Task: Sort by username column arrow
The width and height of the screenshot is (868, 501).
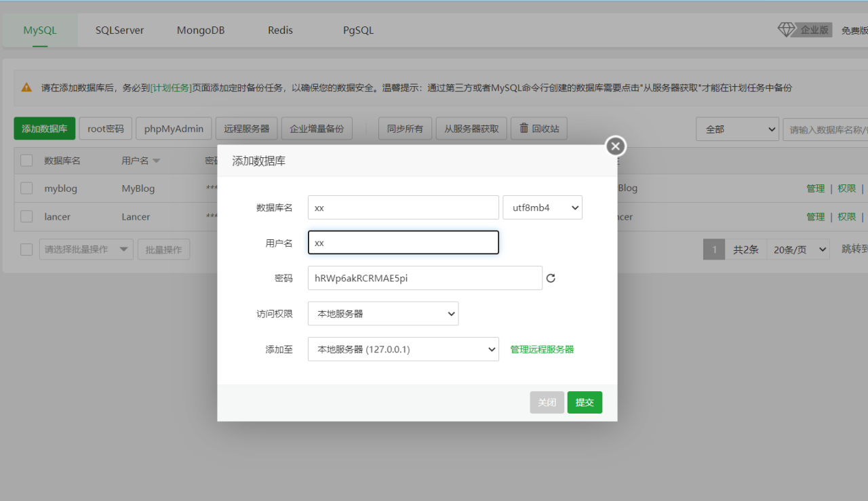Action: (157, 161)
